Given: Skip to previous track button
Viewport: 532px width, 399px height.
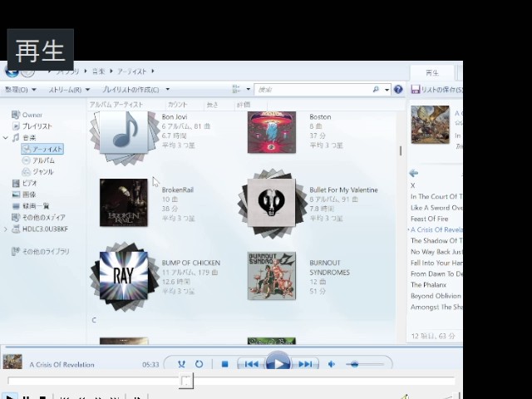Looking at the screenshot, I should click(251, 364).
